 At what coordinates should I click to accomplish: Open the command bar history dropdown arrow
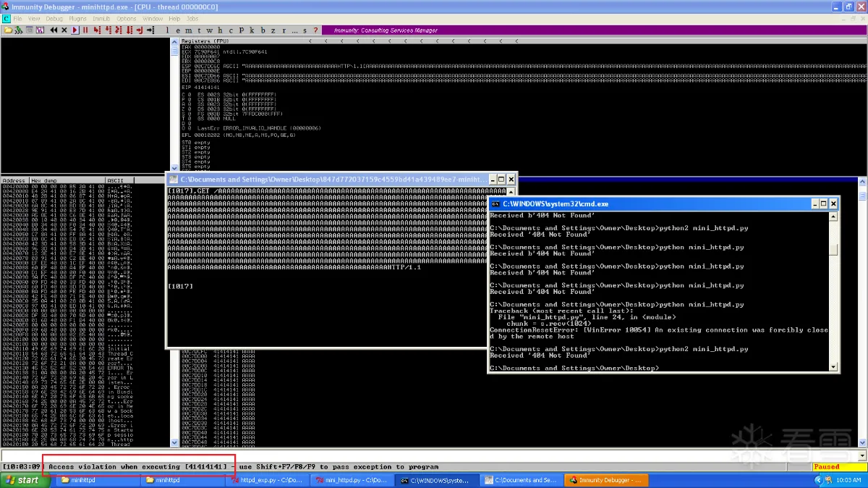[861, 455]
